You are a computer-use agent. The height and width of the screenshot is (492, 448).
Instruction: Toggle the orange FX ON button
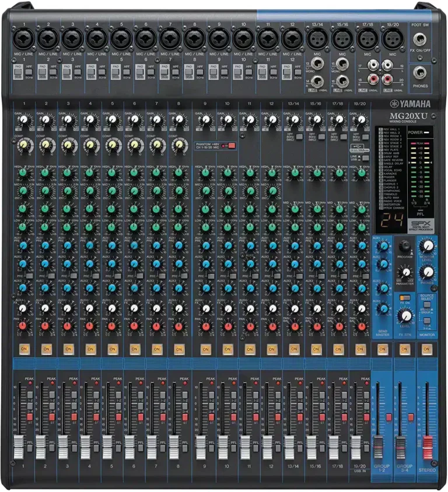pyautogui.click(x=405, y=297)
